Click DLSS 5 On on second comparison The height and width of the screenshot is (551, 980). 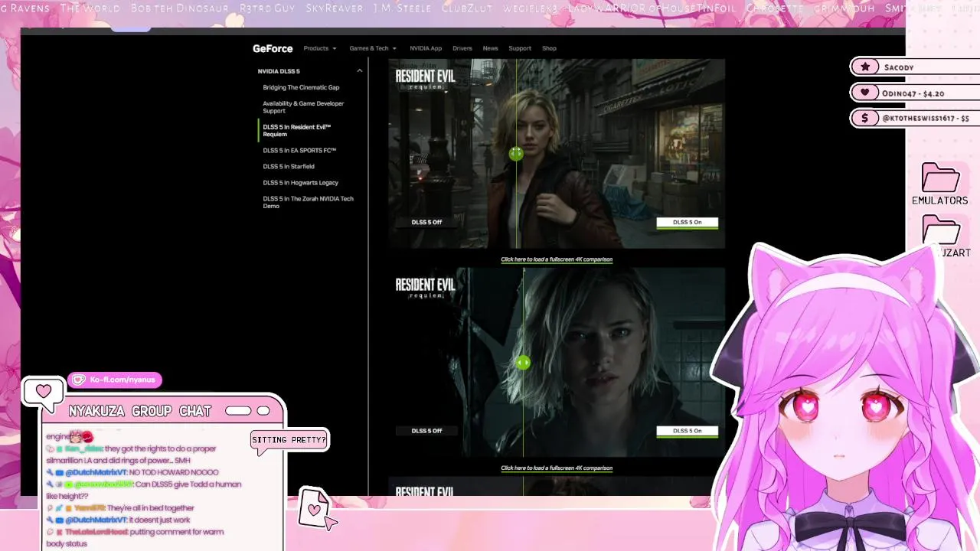click(688, 431)
